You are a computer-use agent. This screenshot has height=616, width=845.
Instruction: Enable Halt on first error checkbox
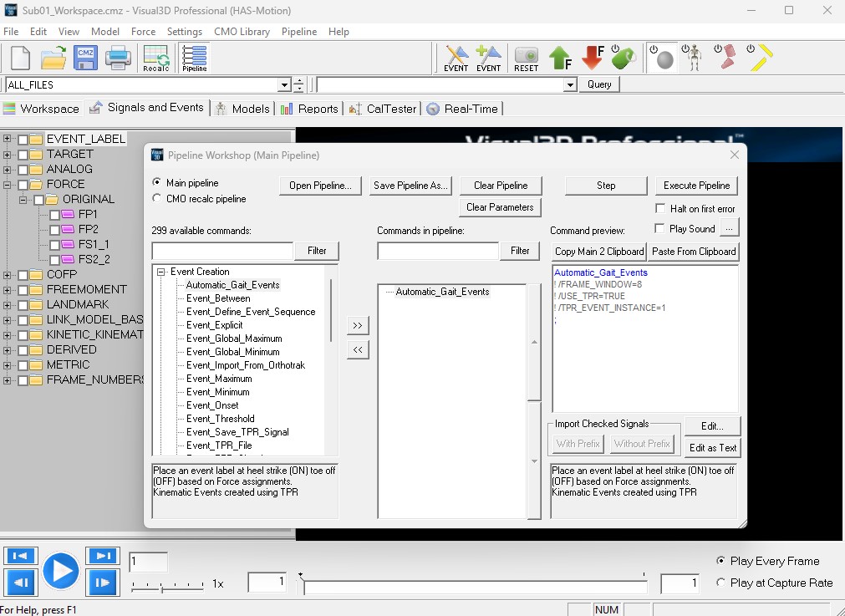(659, 208)
